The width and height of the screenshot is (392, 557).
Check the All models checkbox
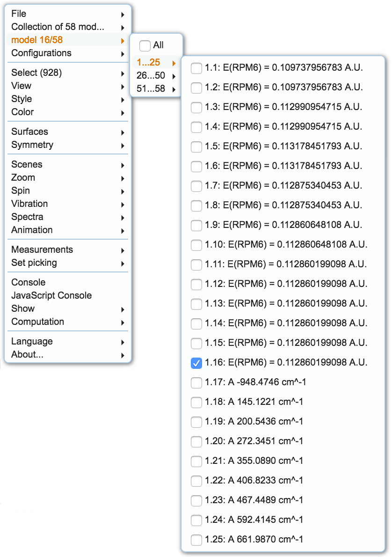pyautogui.click(x=145, y=45)
